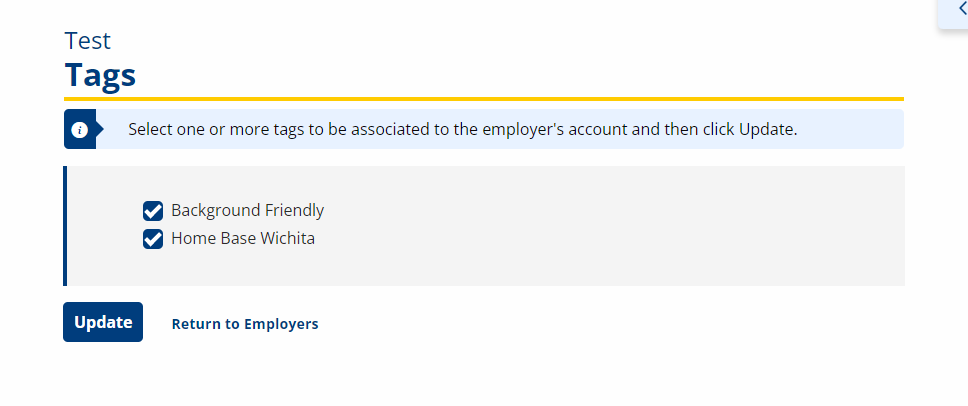The height and width of the screenshot is (406, 968).
Task: Click the yellow divider line under Tags
Action: [x=484, y=99]
